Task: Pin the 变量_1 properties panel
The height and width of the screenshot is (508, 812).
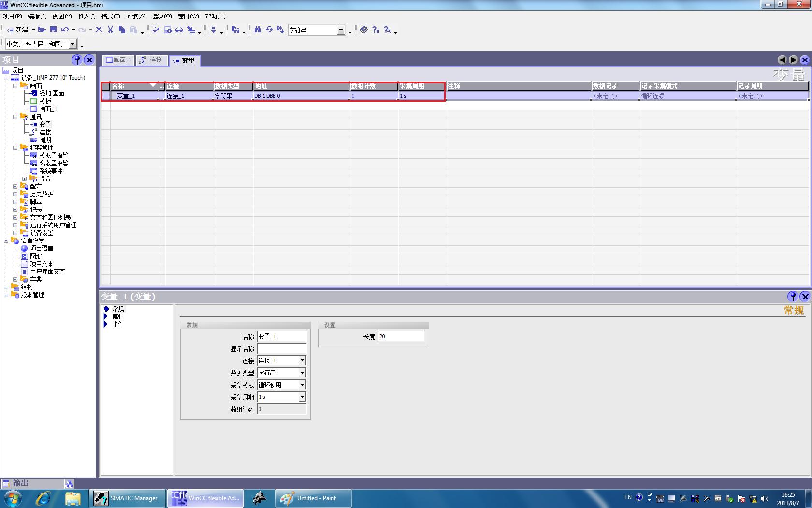Action: [x=793, y=296]
